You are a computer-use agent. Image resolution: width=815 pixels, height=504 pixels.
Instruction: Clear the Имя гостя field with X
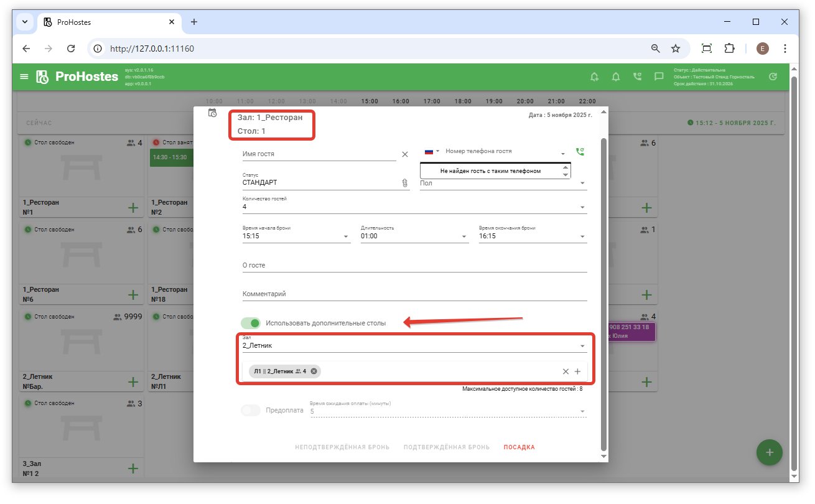pyautogui.click(x=405, y=154)
